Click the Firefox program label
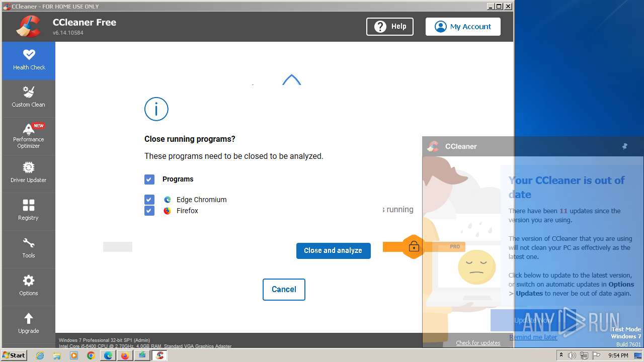 (x=187, y=211)
